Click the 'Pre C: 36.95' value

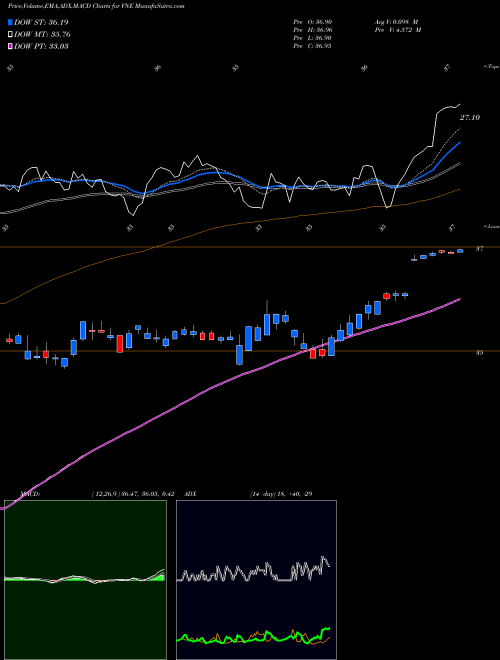point(312,46)
